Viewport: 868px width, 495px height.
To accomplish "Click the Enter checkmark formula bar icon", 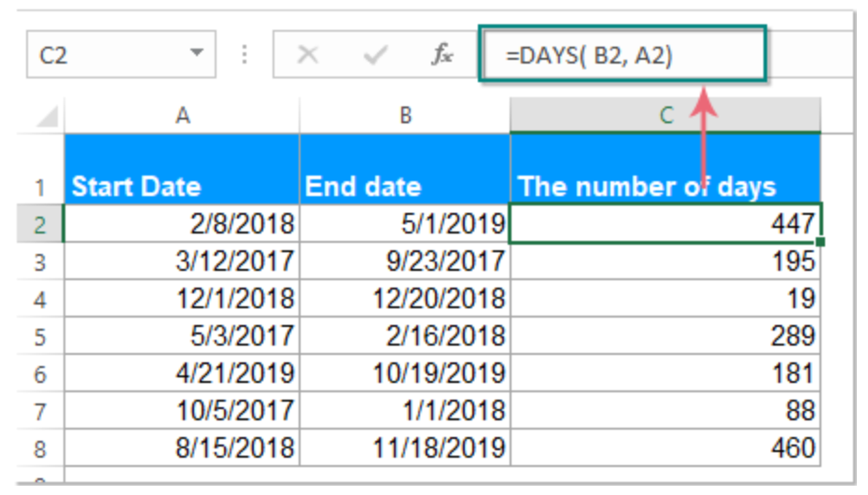I will (x=375, y=55).
